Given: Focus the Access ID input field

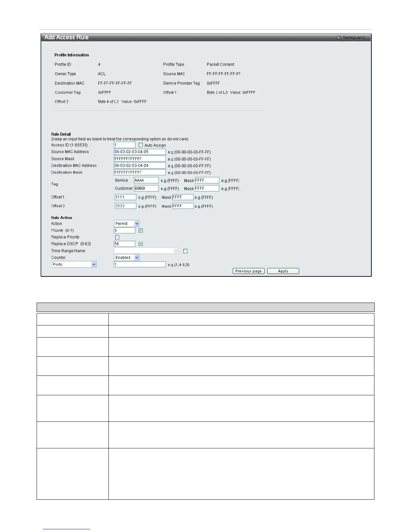Looking at the screenshot, I should [125, 145].
